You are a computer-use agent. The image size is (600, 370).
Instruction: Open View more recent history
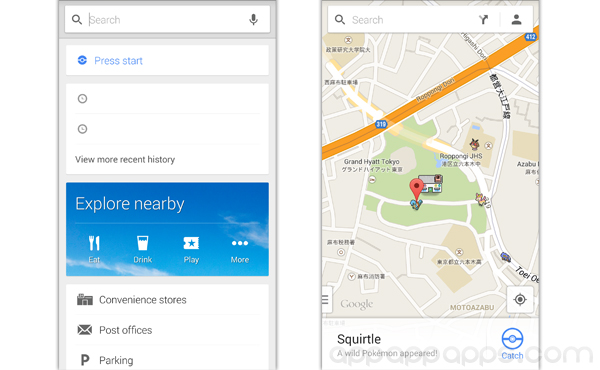tap(125, 160)
